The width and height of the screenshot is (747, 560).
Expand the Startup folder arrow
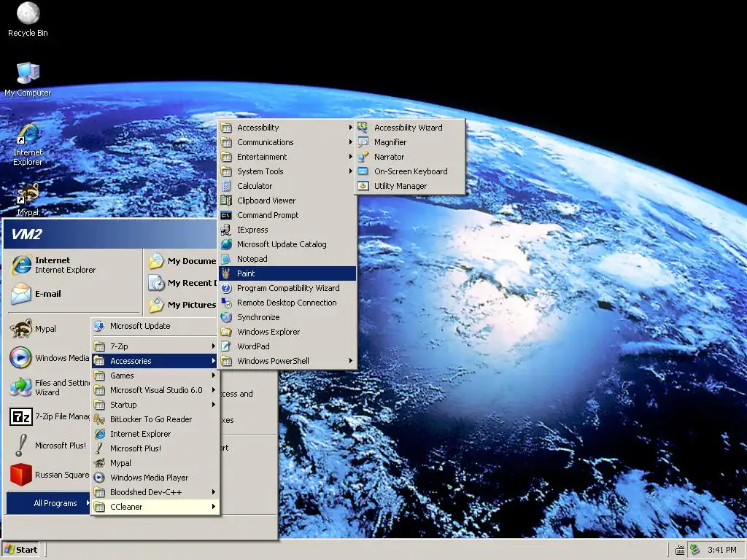(x=214, y=404)
